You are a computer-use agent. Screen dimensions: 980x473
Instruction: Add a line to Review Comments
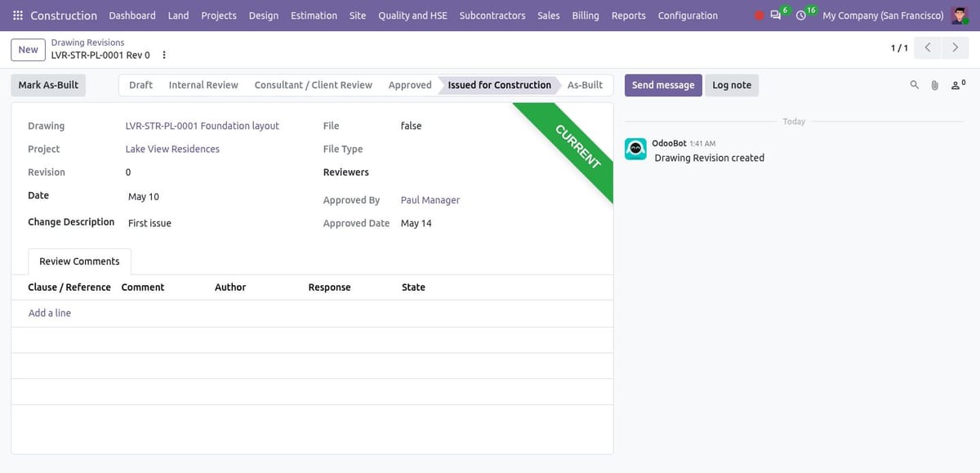click(x=50, y=313)
